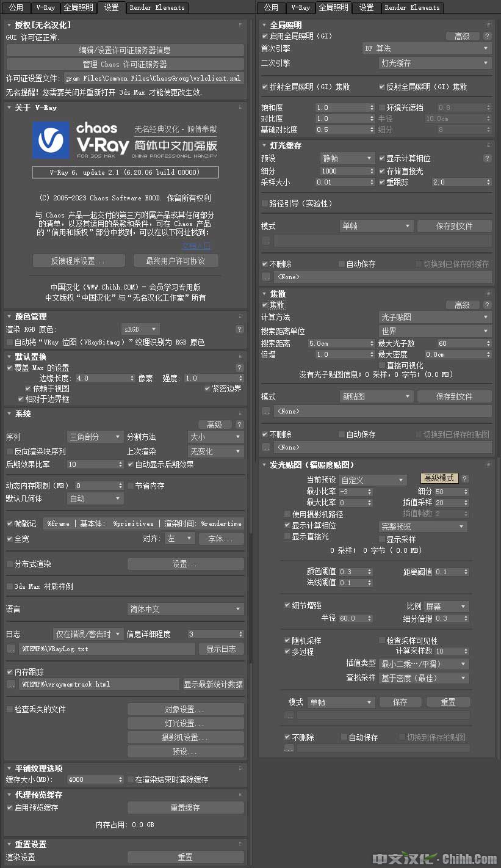The width and height of the screenshot is (501, 868).
Task: Click the ? help icon in 系统 rollout
Action: coord(240,425)
